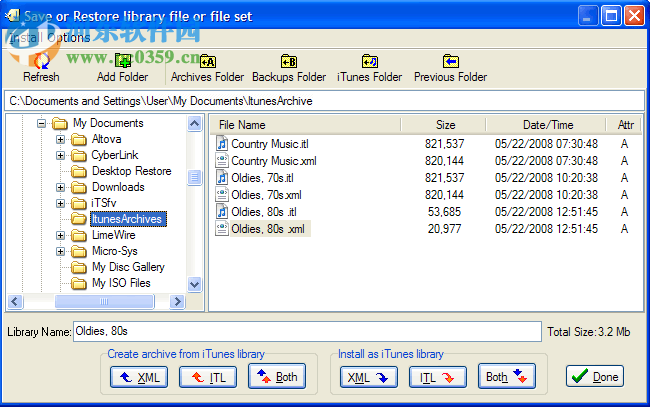Click the horizontal scrollbar thumb in folder tree

pos(104,301)
